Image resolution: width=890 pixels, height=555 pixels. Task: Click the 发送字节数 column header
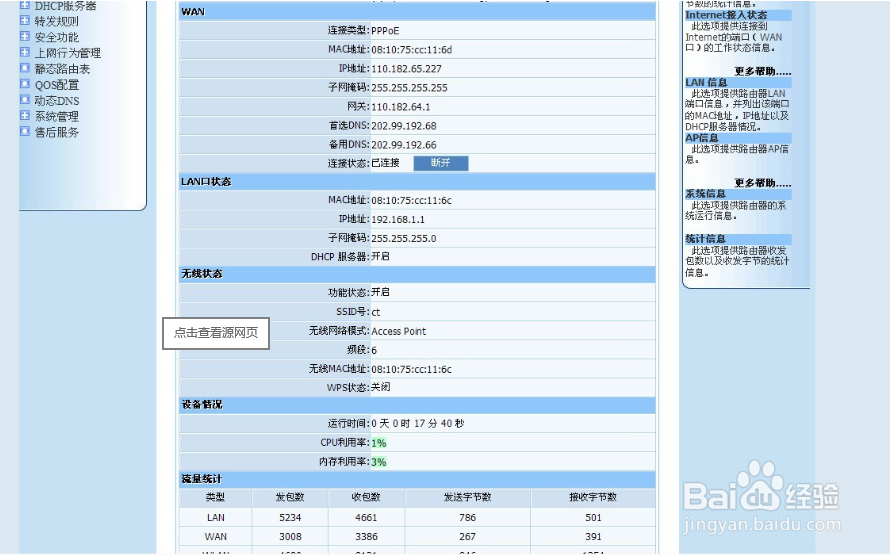click(x=468, y=497)
